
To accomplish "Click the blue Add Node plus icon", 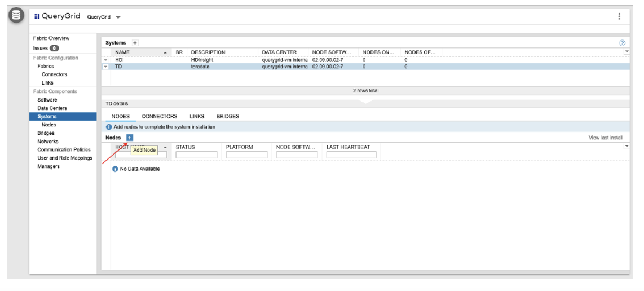I will pos(129,138).
